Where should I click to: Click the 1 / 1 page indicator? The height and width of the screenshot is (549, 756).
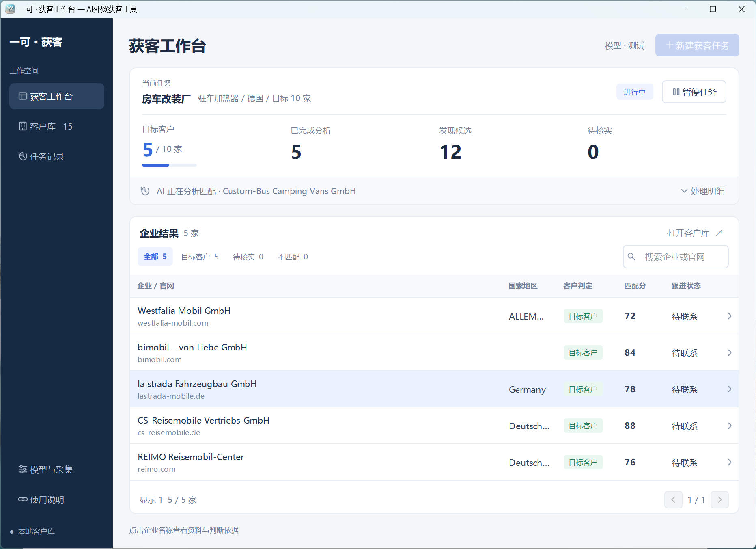(696, 500)
